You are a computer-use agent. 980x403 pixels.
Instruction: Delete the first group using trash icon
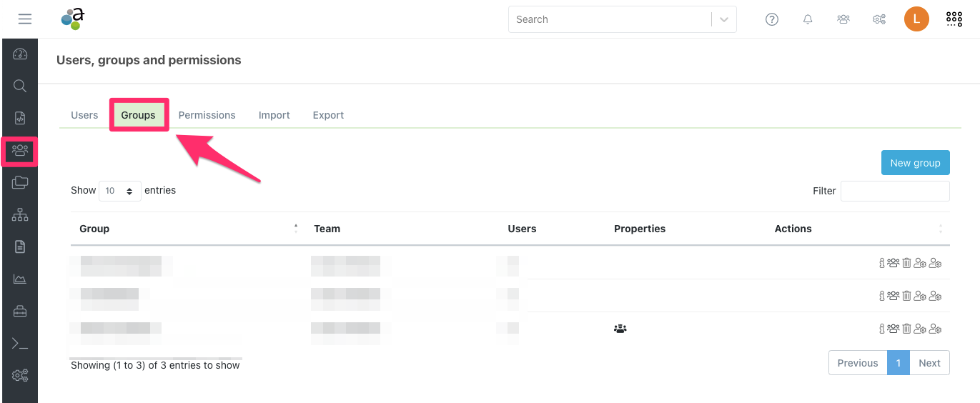[x=906, y=263]
